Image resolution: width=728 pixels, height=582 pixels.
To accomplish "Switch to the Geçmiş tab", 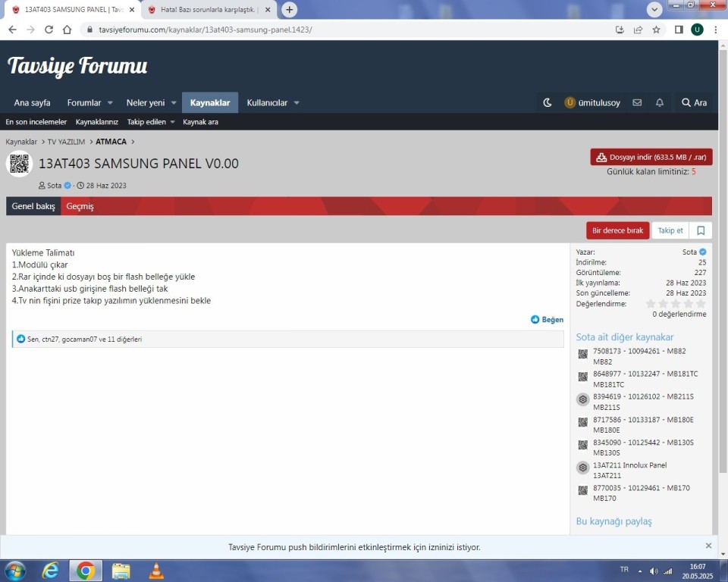I will click(x=80, y=206).
